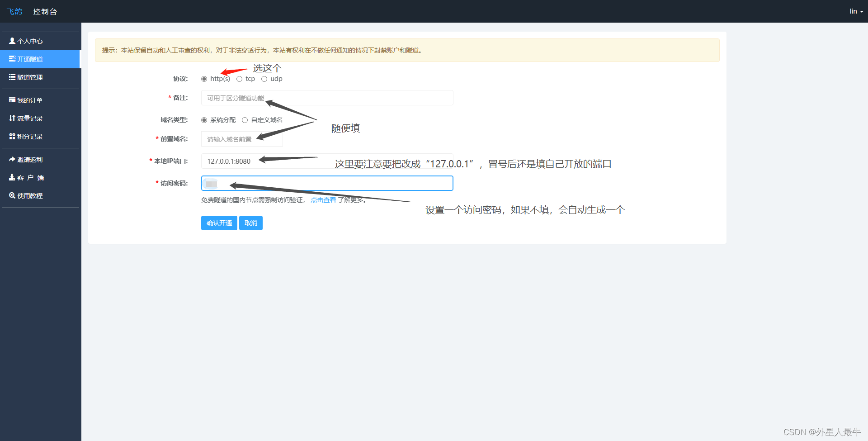Click the gift icon beside 积分记录
The height and width of the screenshot is (441, 868).
(12, 136)
